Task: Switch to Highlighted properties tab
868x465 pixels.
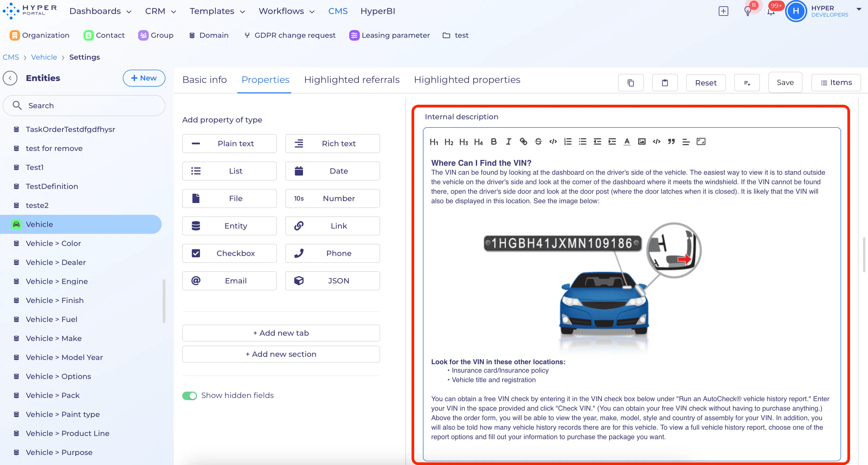Action: coord(467,80)
